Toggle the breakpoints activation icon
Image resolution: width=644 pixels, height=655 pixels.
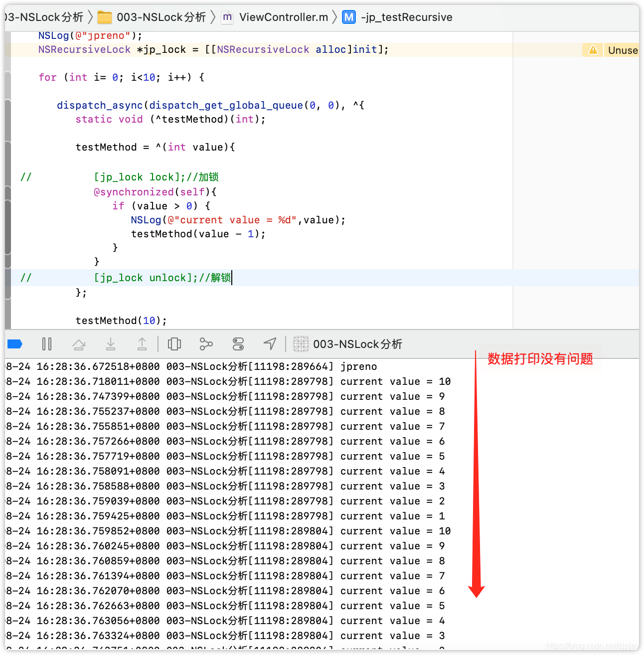[x=15, y=344]
